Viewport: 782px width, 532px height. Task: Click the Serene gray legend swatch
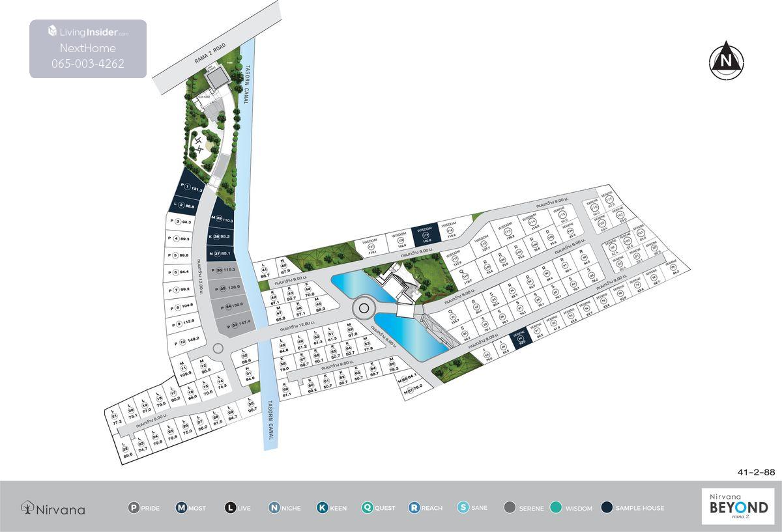tap(510, 508)
